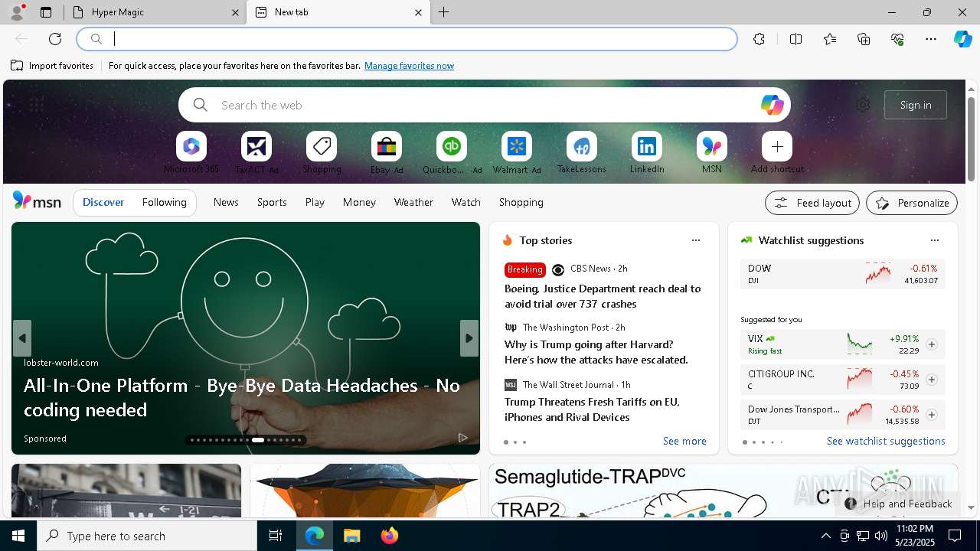Screen dimensions: 980x551
Task: Open the News menu item
Action: click(226, 202)
